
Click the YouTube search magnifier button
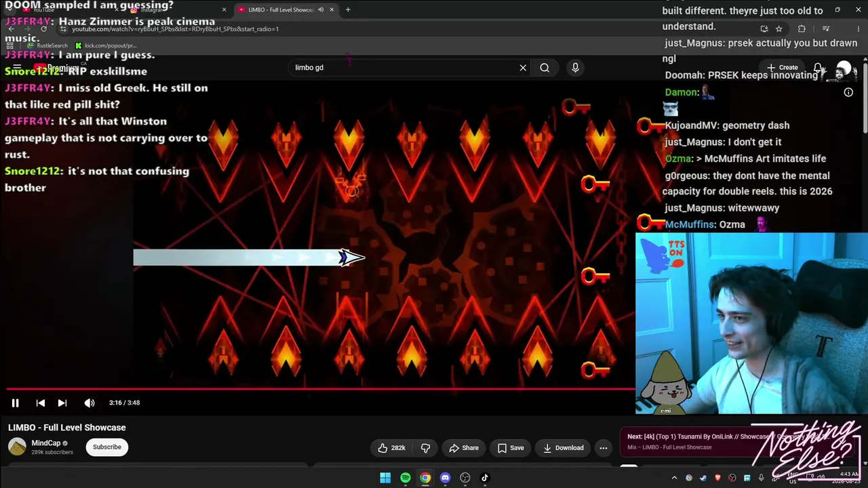coord(545,68)
